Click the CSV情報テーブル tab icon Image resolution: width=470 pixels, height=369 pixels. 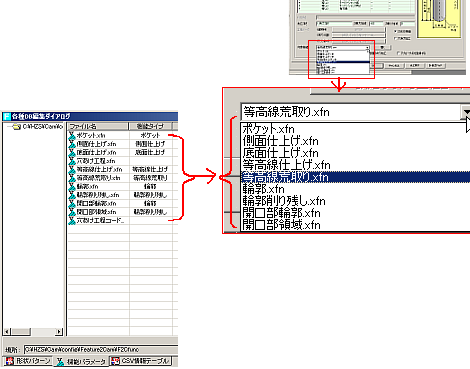[x=115, y=361]
